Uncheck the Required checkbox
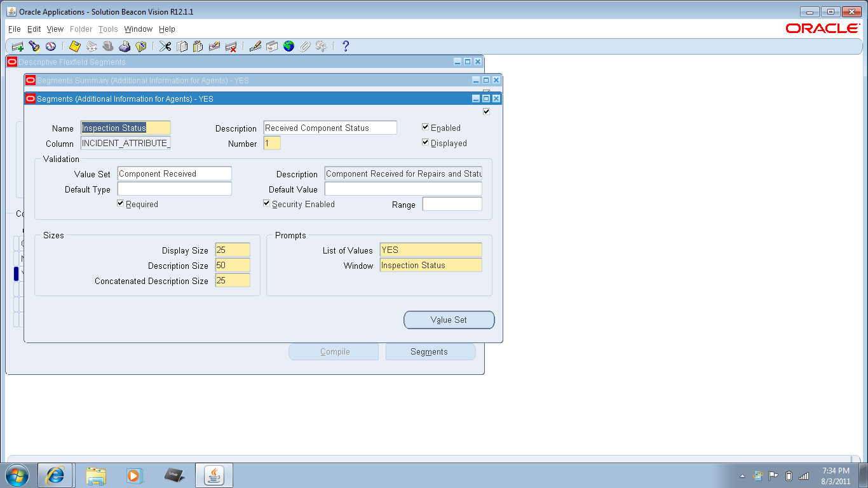Screen dimensions: 868x488 (121, 203)
